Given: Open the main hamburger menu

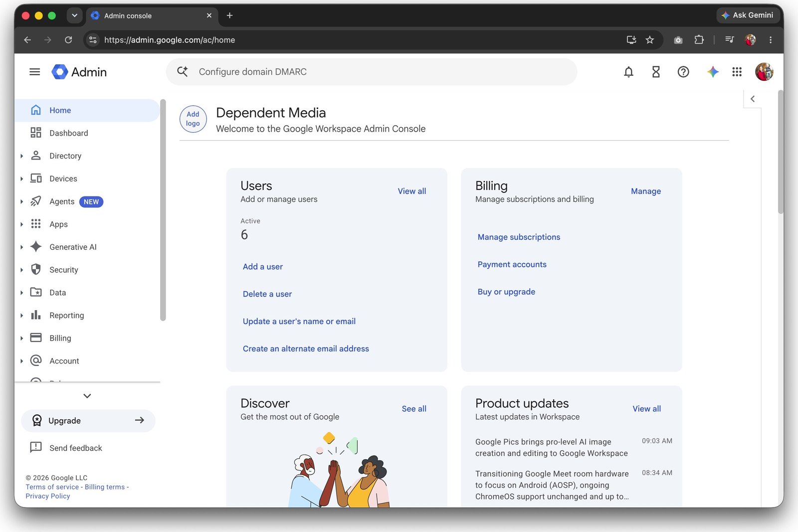Looking at the screenshot, I should pyautogui.click(x=34, y=72).
